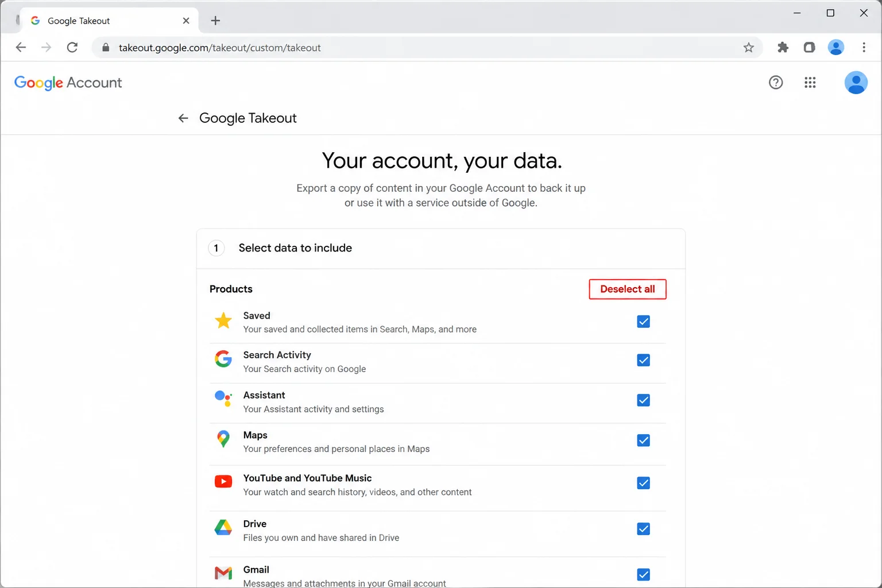Click 'Your Assistant activity and settings' description
Screen dimensions: 882x588
coord(314,409)
